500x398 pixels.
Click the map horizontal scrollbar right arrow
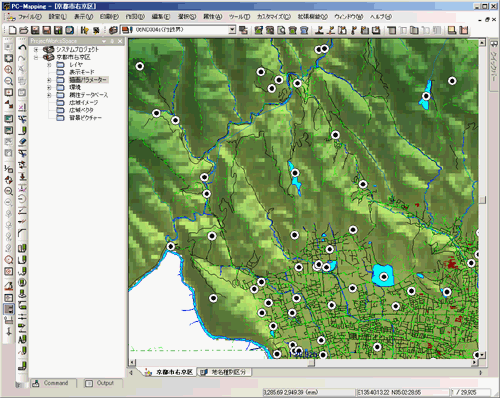click(x=475, y=362)
